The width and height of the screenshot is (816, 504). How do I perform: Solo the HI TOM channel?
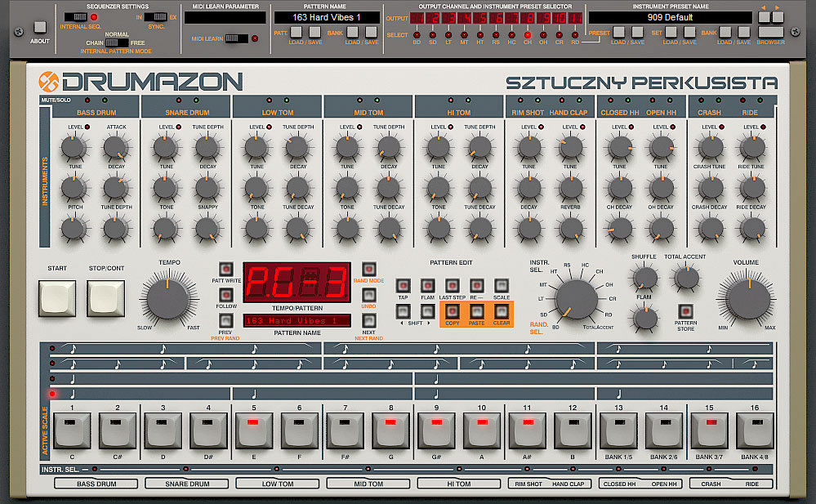pyautogui.click(x=468, y=100)
